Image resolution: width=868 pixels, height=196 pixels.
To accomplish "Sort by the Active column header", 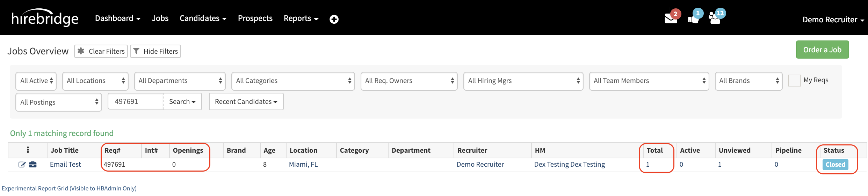I will click(x=690, y=150).
